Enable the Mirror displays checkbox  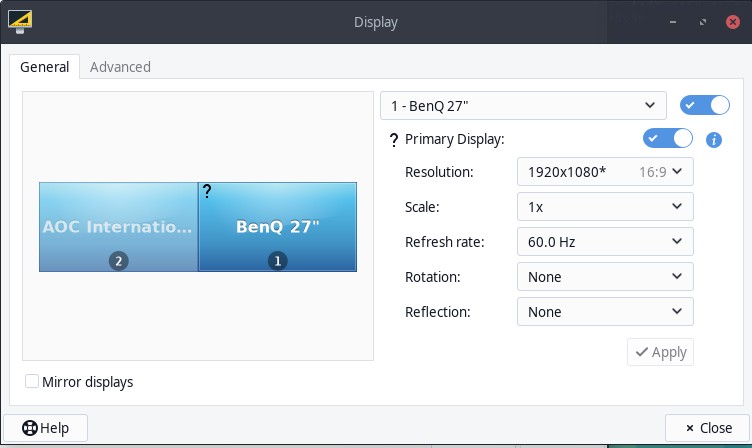tap(32, 381)
